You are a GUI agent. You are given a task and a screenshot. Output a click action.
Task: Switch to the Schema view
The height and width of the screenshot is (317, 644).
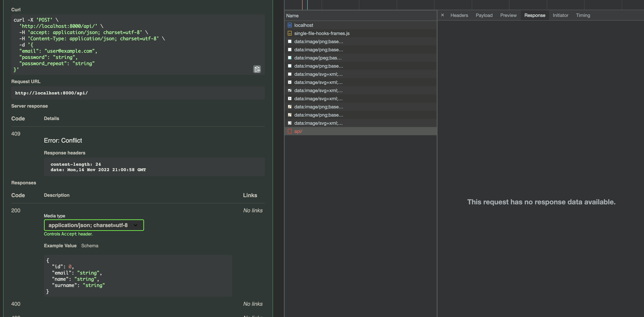click(x=90, y=246)
